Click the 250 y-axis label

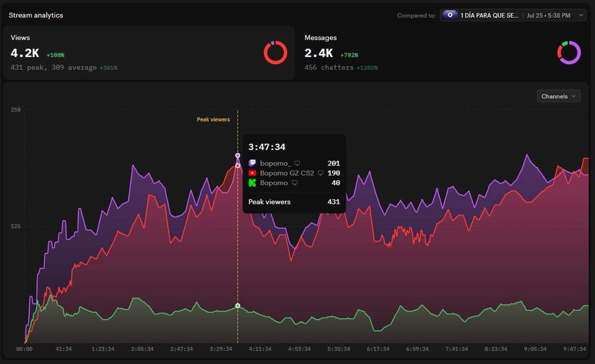15,109
